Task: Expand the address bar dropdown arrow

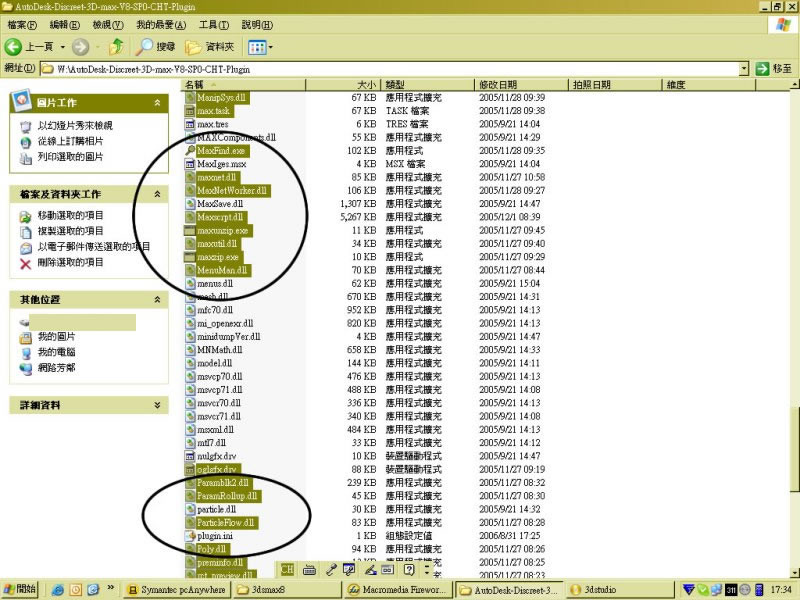Action: (744, 68)
